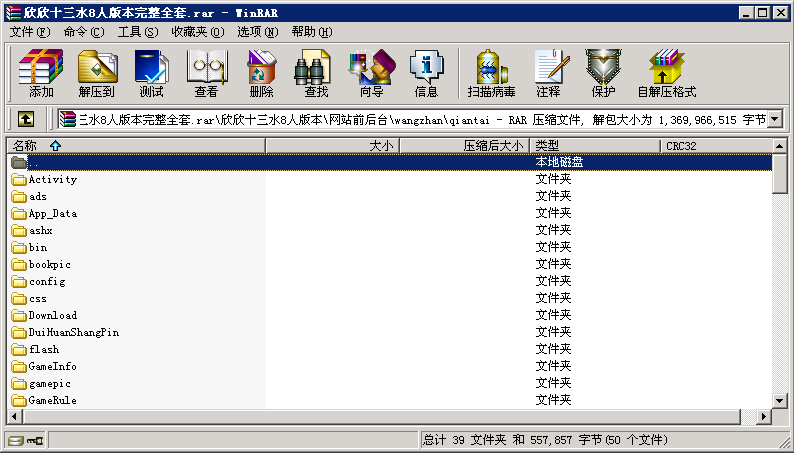
Task: Click the SFX (自解压格式) icon
Action: point(666,74)
